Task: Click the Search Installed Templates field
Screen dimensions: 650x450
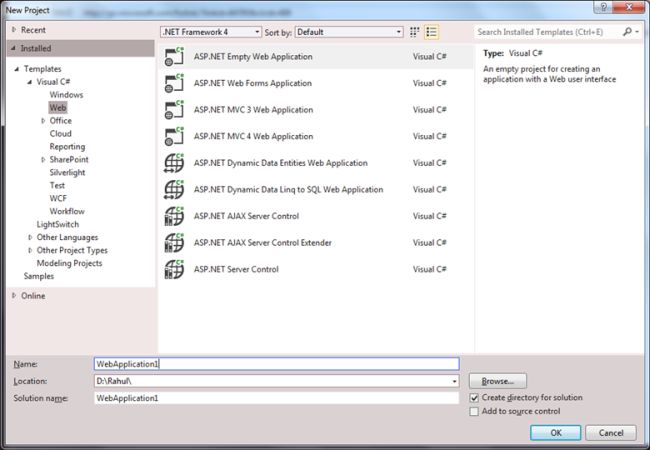Action: 548,32
